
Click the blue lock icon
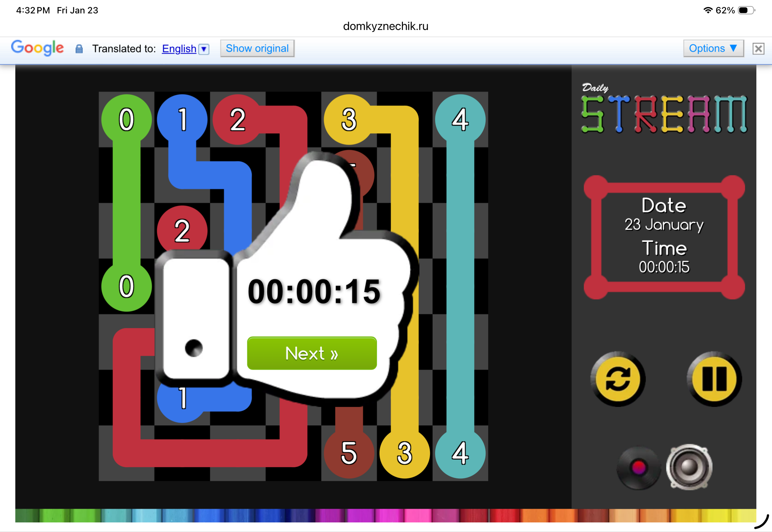79,49
